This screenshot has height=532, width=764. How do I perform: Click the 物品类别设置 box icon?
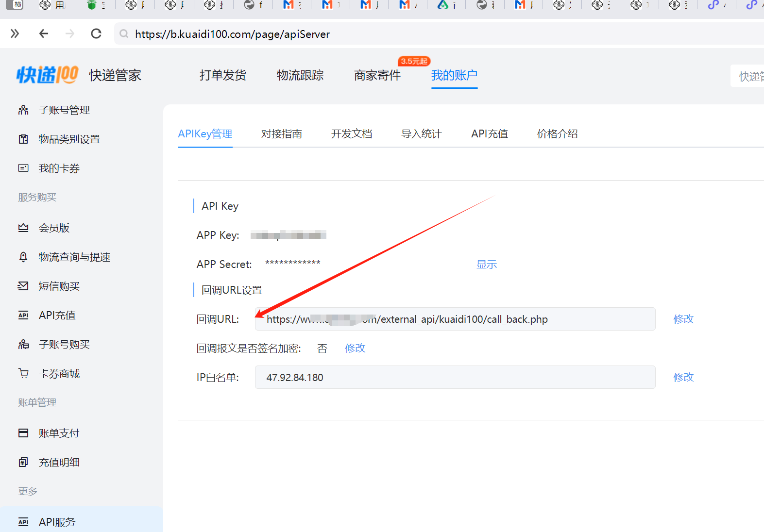pyautogui.click(x=23, y=139)
